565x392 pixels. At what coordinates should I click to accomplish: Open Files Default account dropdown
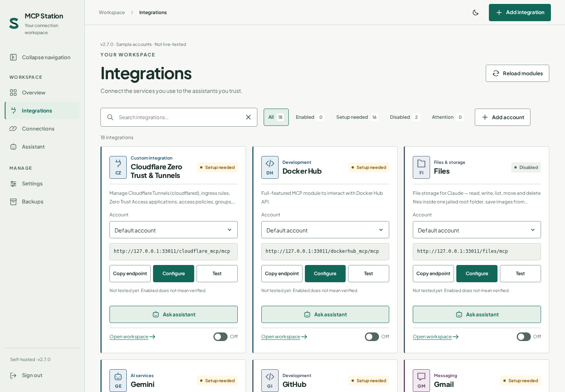click(x=477, y=230)
